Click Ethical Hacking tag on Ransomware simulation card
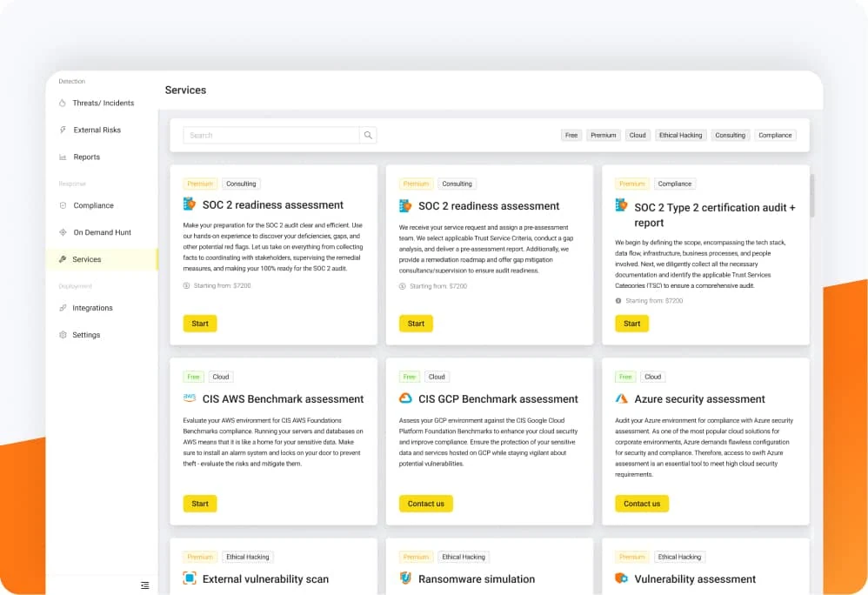This screenshot has height=595, width=868. pos(464,557)
